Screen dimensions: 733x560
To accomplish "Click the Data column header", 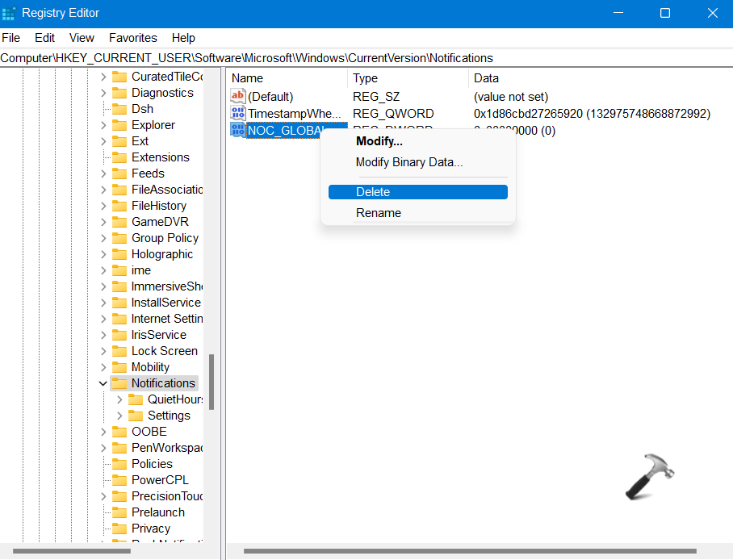I will pyautogui.click(x=486, y=78).
